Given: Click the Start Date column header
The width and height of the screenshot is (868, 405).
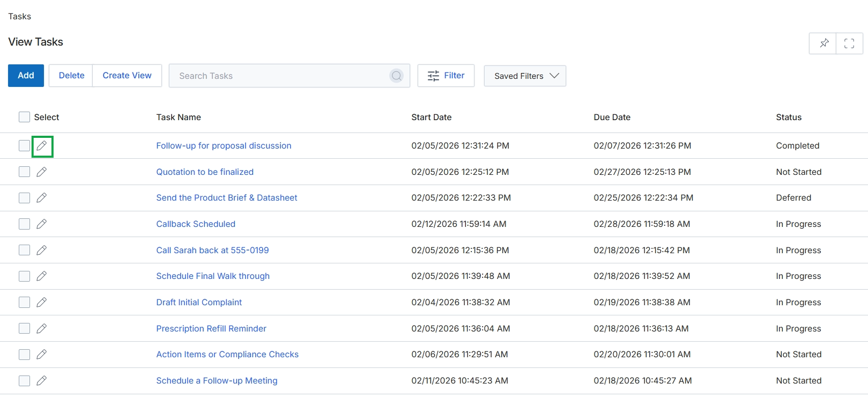Looking at the screenshot, I should click(432, 117).
